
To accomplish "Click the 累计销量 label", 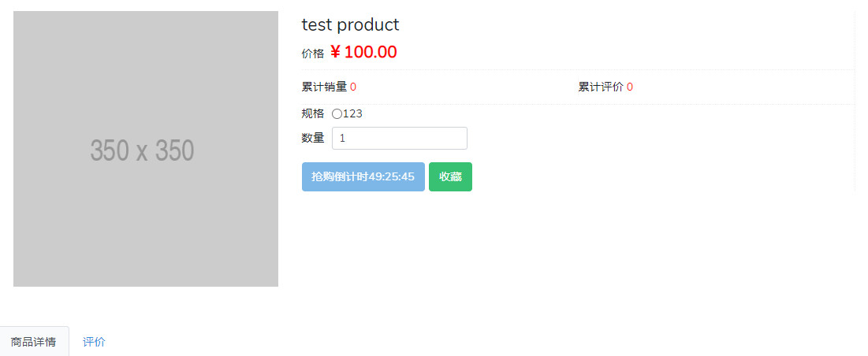I will (324, 87).
